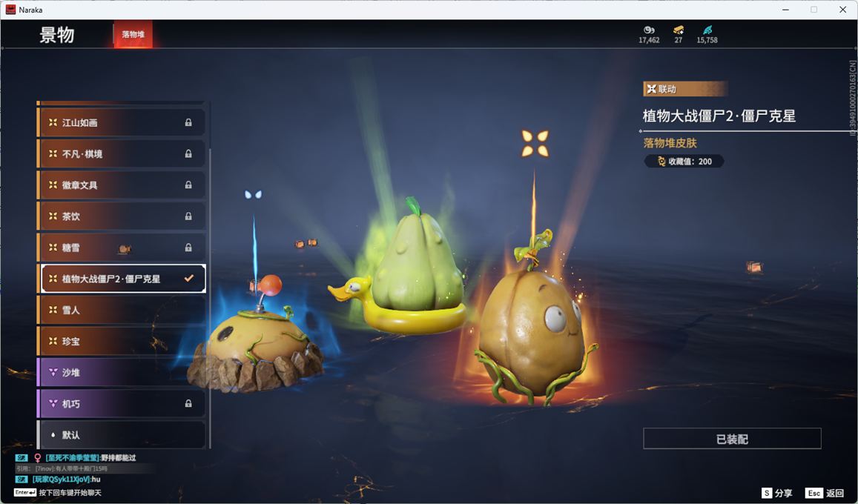Select the 徽章文具 skin row
The image size is (858, 504).
122,185
